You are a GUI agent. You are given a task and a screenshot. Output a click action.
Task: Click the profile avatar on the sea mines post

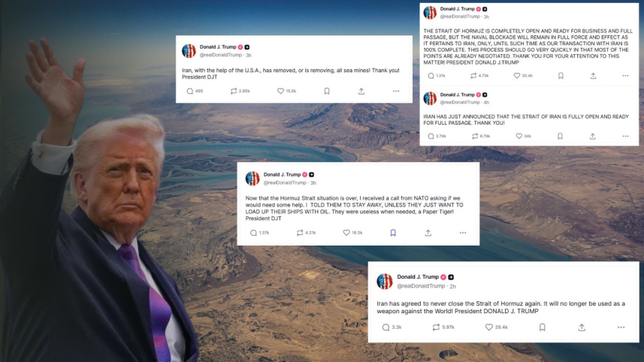(x=189, y=51)
